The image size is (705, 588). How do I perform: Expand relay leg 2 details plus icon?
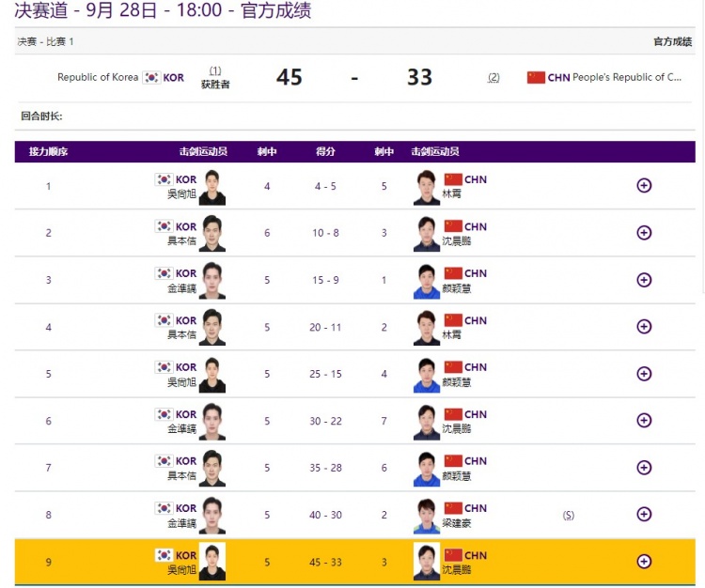tap(644, 233)
